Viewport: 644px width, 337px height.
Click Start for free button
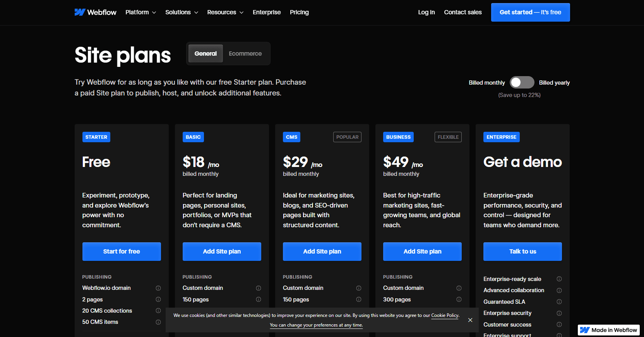pyautogui.click(x=122, y=252)
